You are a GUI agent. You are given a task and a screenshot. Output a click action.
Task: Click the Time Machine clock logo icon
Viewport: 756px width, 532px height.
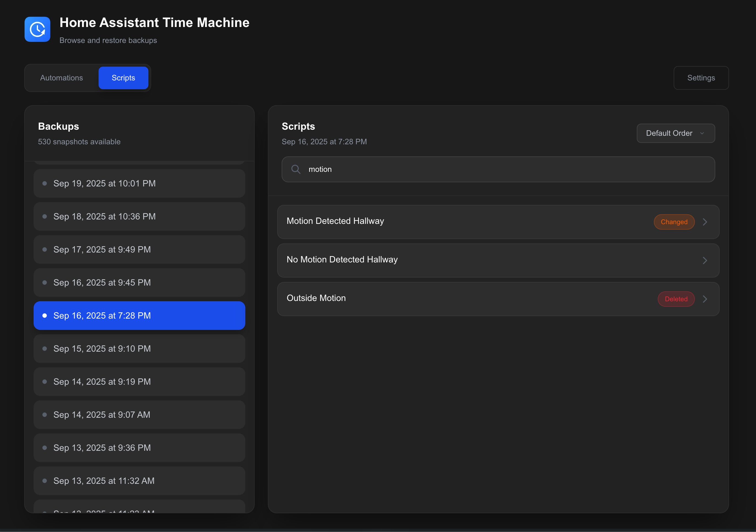click(x=37, y=29)
